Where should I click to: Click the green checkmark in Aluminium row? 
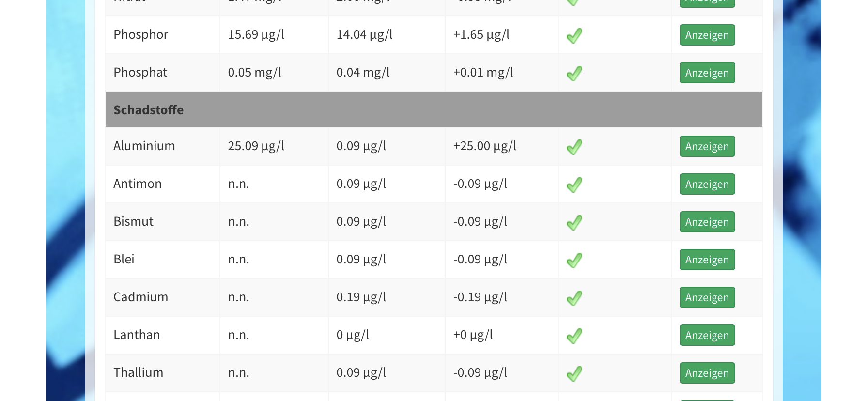(x=574, y=147)
